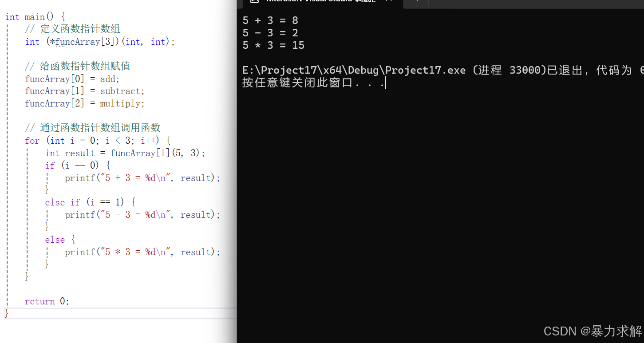This screenshot has width=644, height=343.
Task: Click the printf line containing "5 + 3 = %d\n"
Action: pyautogui.click(x=142, y=178)
